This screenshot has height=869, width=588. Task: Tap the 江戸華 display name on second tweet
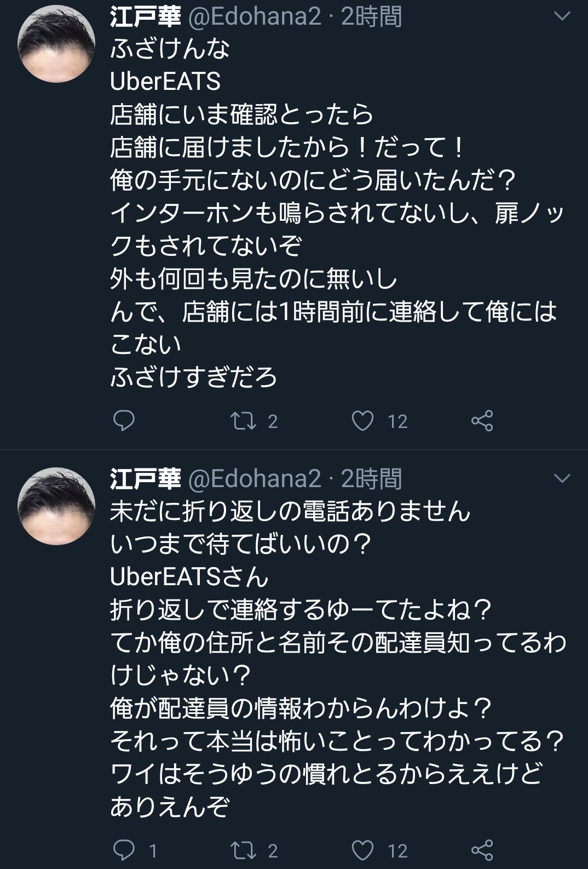[145, 479]
